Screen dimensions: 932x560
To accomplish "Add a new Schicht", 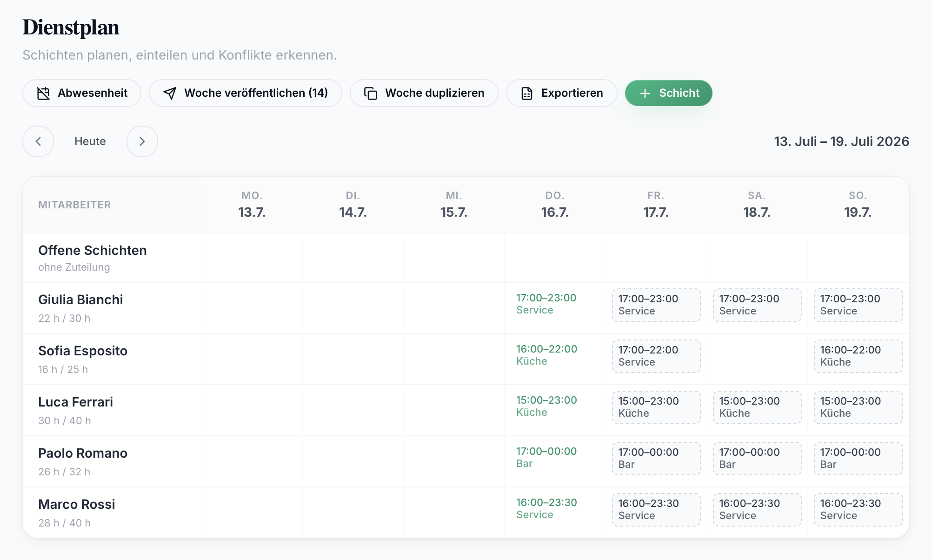I will click(669, 93).
